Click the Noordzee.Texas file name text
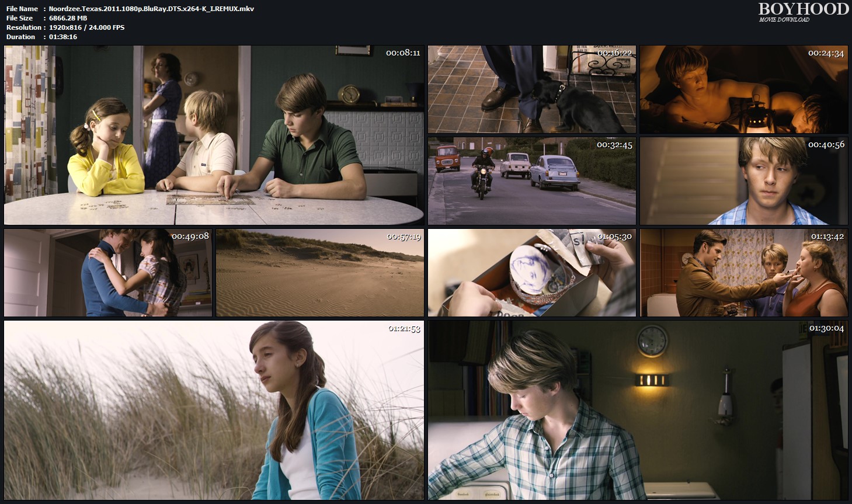 pos(151,9)
